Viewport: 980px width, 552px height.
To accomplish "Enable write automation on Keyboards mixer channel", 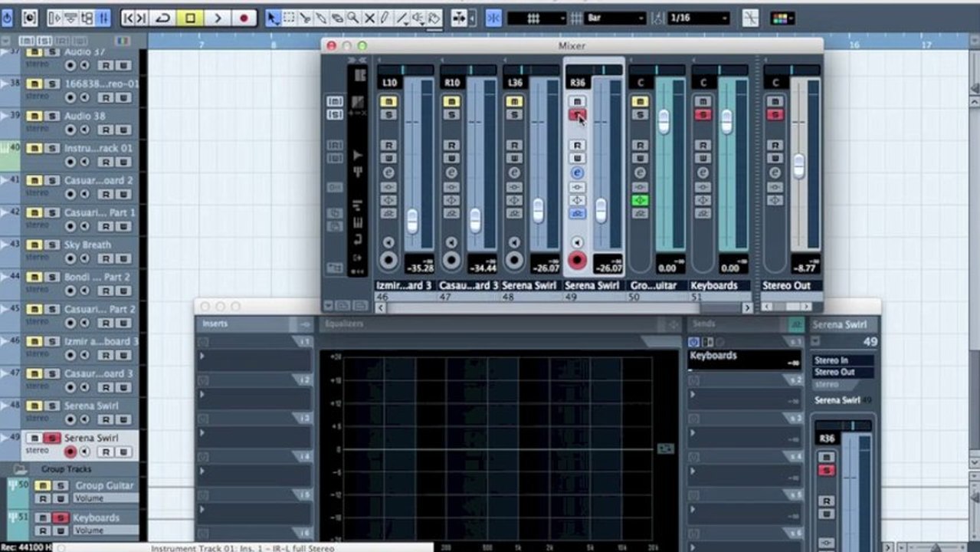I will [703, 159].
